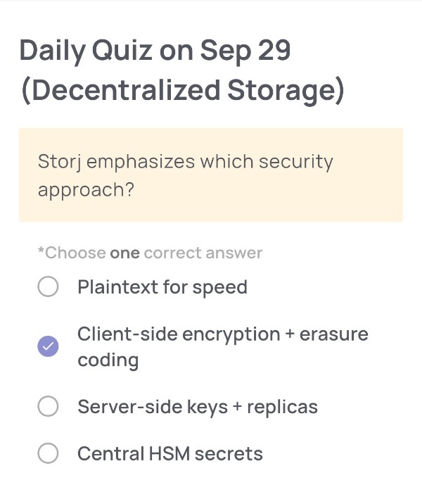Click the "Server-side keys + replicas" answer text

198,407
